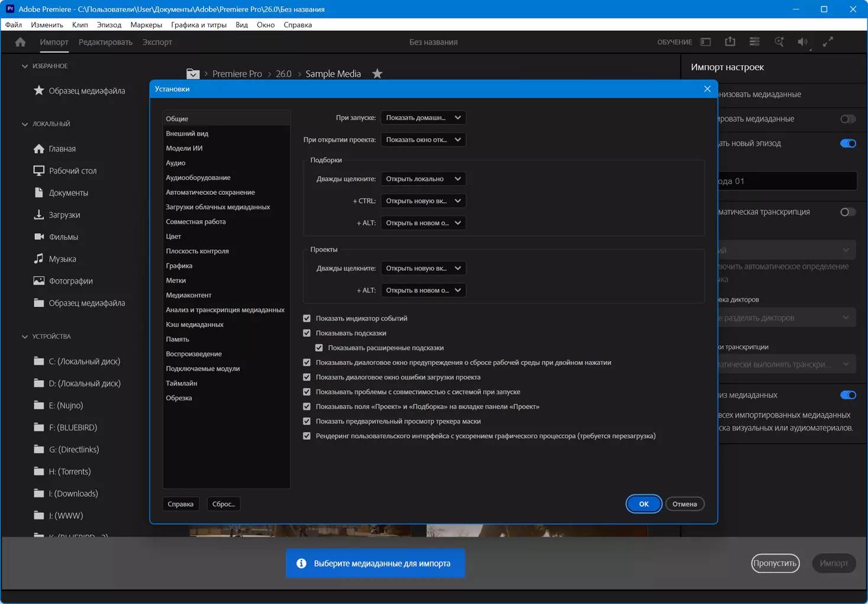Uncheck Показать предварительный просмотр трекера маски
868x604 pixels.
pyautogui.click(x=306, y=422)
